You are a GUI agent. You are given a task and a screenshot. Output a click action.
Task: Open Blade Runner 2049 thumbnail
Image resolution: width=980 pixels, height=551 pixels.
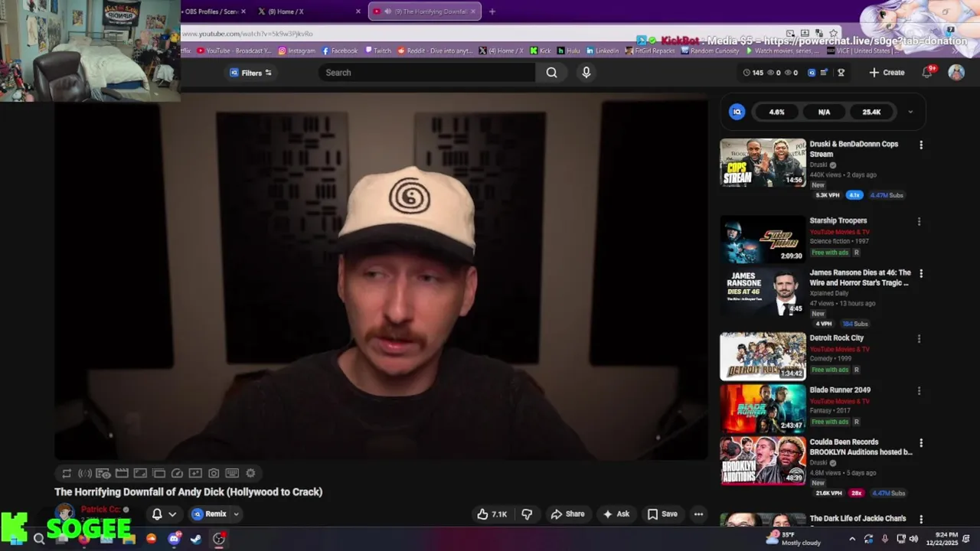pos(763,409)
